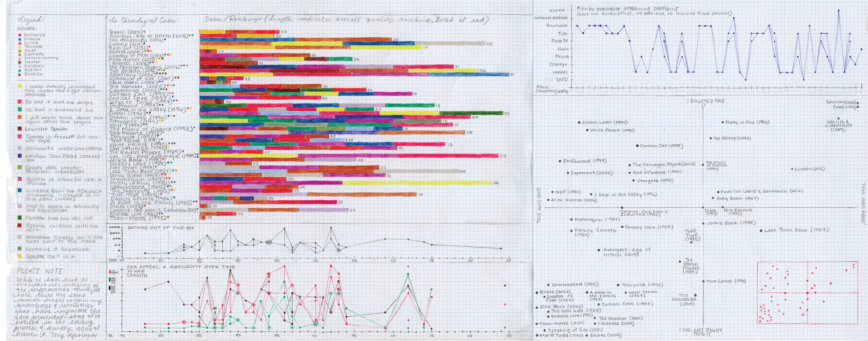
Task: Click 'Curtain Call (1998)' in the scatter plot
Action: 661,146
